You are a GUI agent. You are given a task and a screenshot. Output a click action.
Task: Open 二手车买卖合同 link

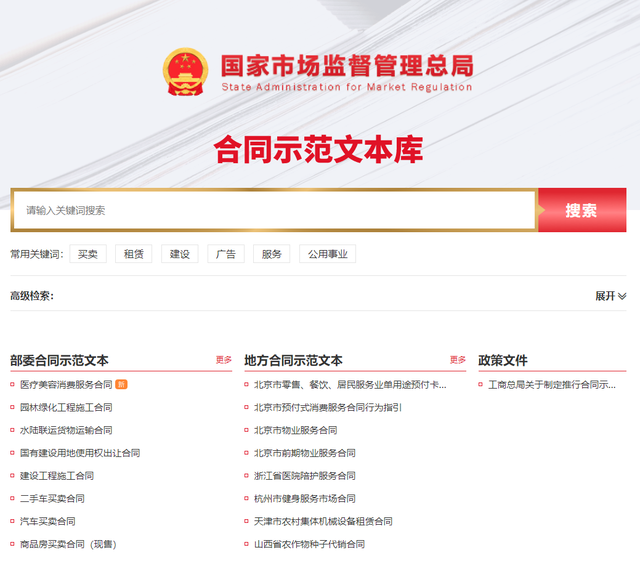point(52,499)
